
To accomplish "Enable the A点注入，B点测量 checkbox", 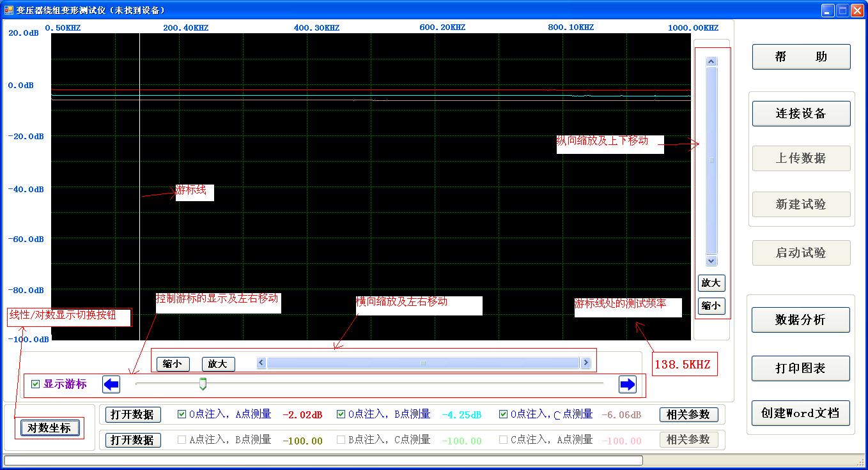I will pos(182,439).
